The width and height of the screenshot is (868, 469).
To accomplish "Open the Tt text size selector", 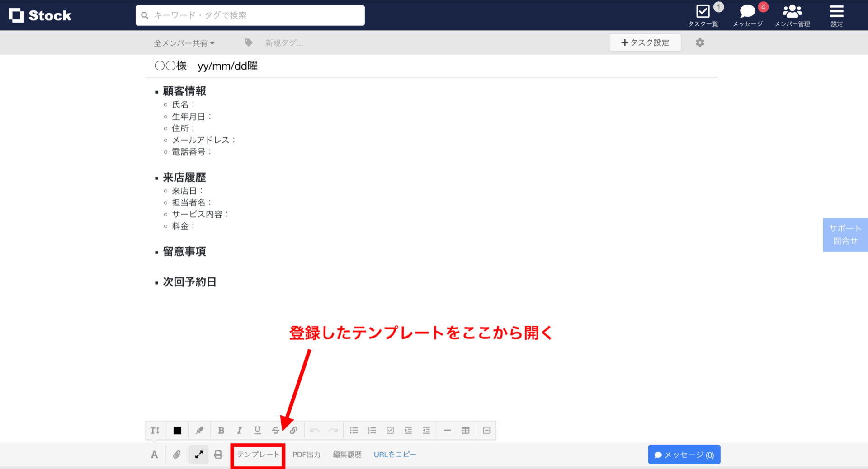I will 155,430.
